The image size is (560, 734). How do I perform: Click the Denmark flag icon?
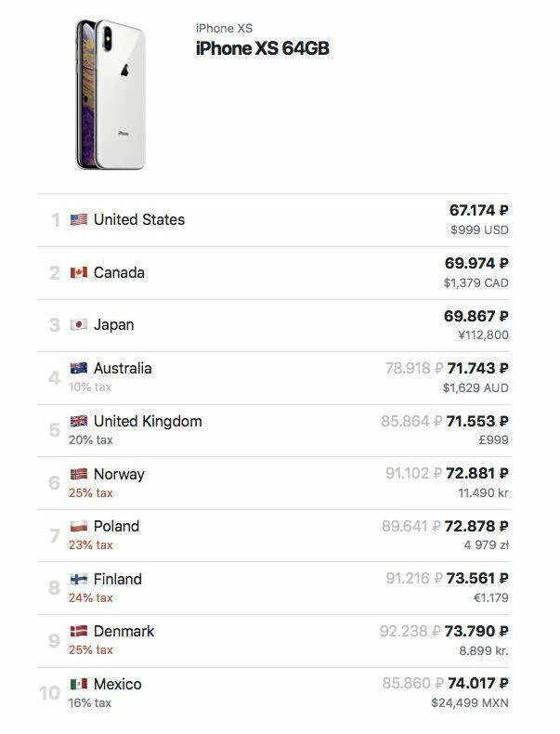pyautogui.click(x=79, y=632)
